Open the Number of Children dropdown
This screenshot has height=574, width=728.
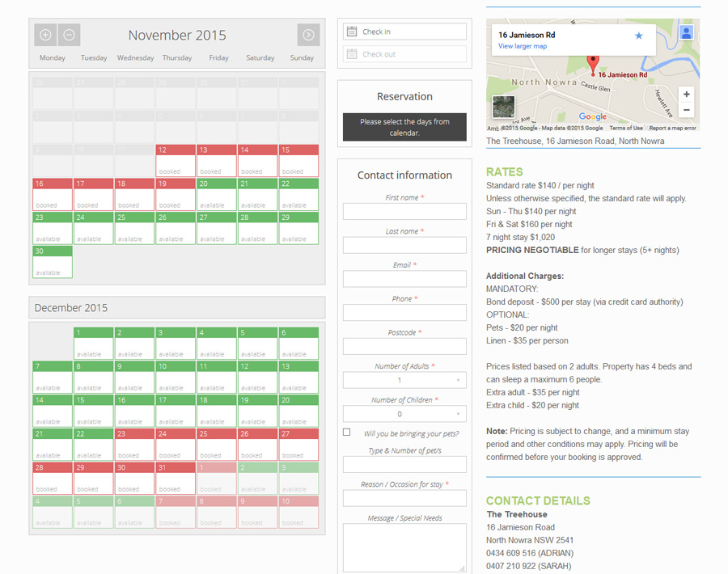pyautogui.click(x=404, y=414)
